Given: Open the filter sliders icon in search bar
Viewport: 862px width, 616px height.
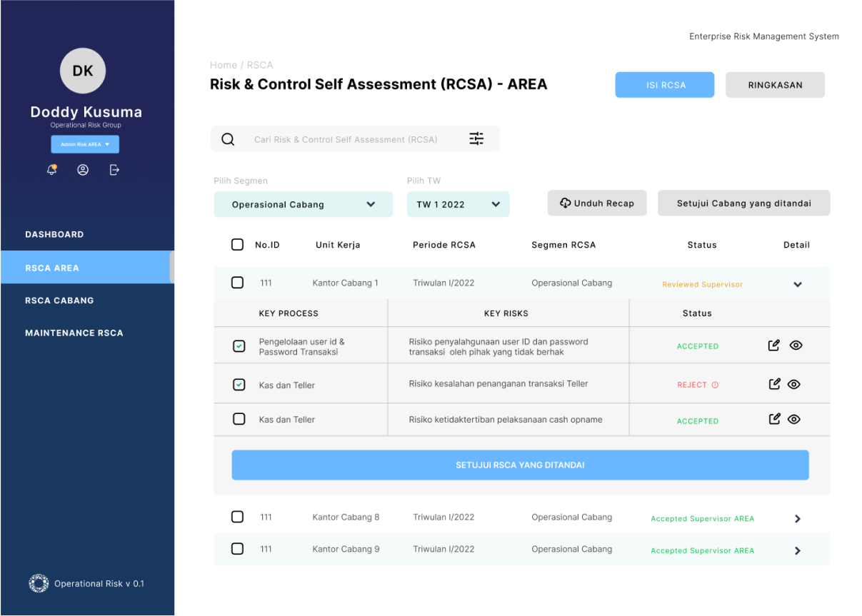Looking at the screenshot, I should pos(476,139).
